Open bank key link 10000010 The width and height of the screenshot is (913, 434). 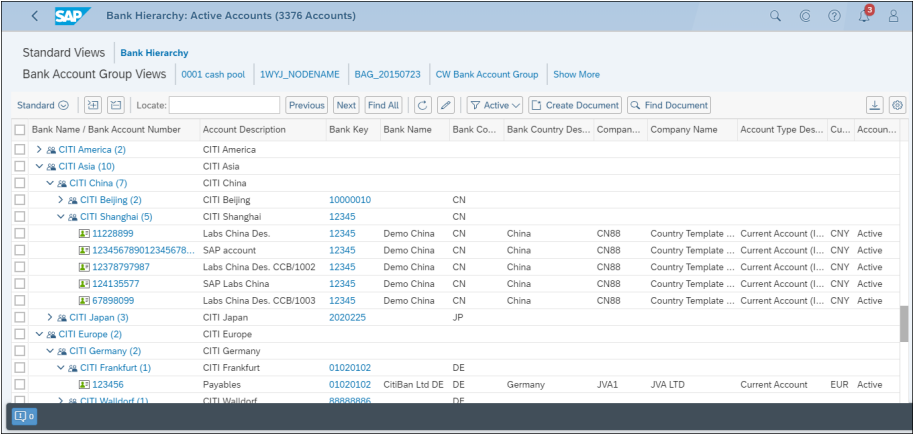click(350, 200)
